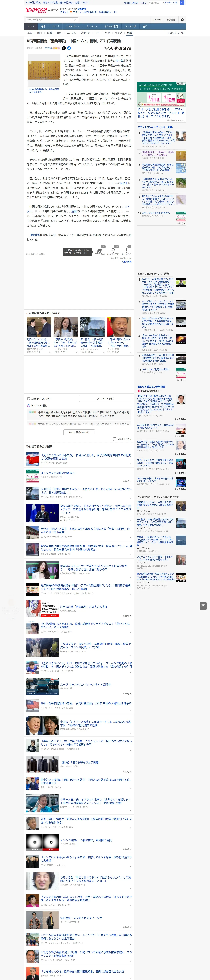This screenshot has height=980, width=210.
Task: Click the コメントを書く pencil button
Action: [105, 399]
